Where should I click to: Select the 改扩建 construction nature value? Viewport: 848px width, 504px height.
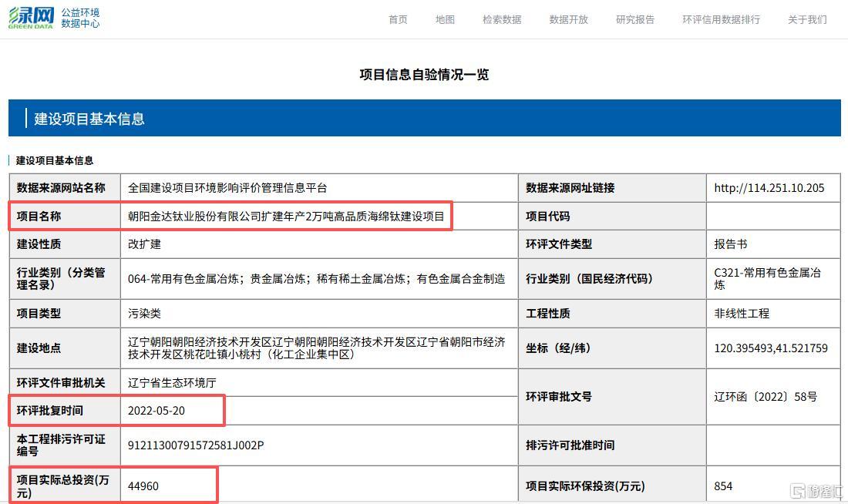pos(319,244)
